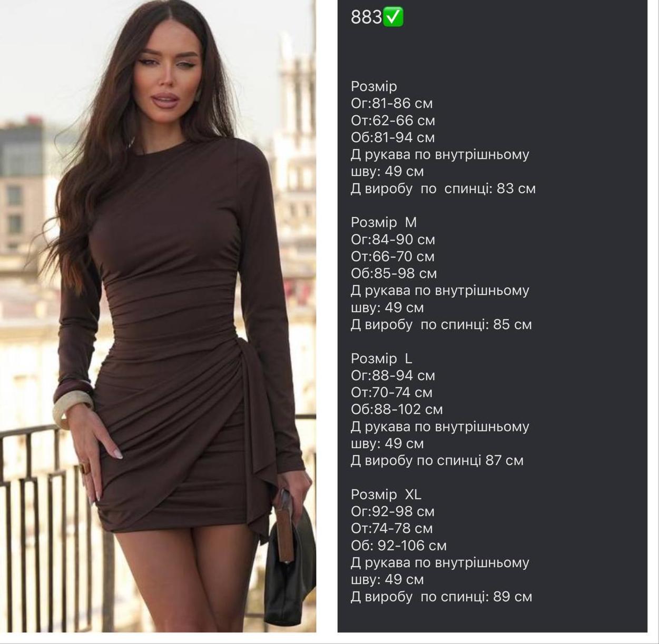Screen dimensions: 659x644
Task: Click the Об: 92-106 см line
Action: click(399, 546)
